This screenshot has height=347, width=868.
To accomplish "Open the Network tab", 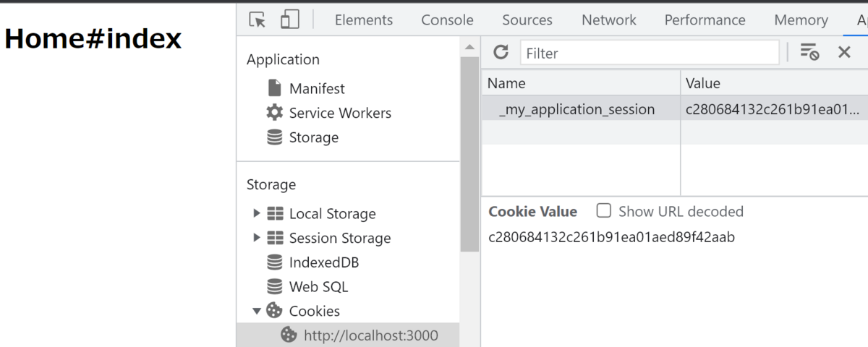I will pyautogui.click(x=609, y=20).
